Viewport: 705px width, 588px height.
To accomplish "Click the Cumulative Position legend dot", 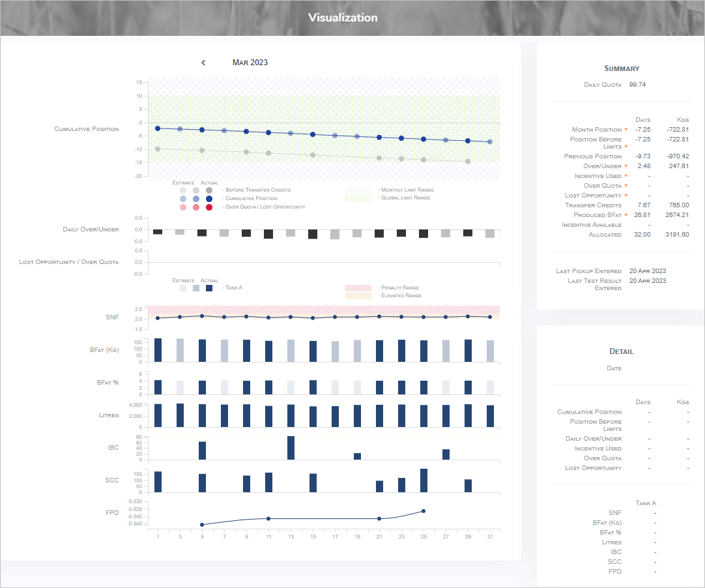I will (x=209, y=199).
